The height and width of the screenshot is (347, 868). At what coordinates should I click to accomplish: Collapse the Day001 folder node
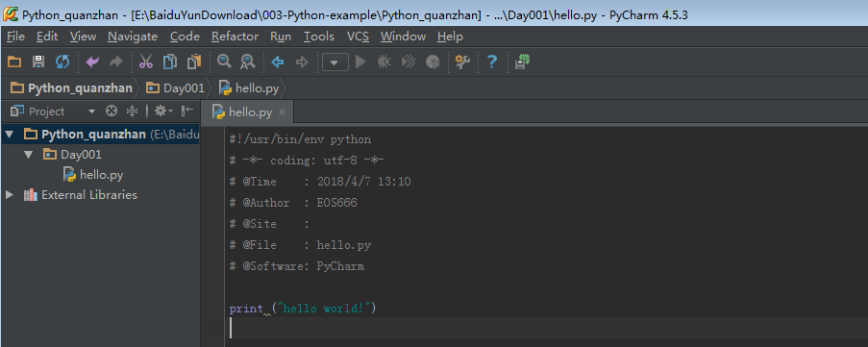click(x=29, y=155)
